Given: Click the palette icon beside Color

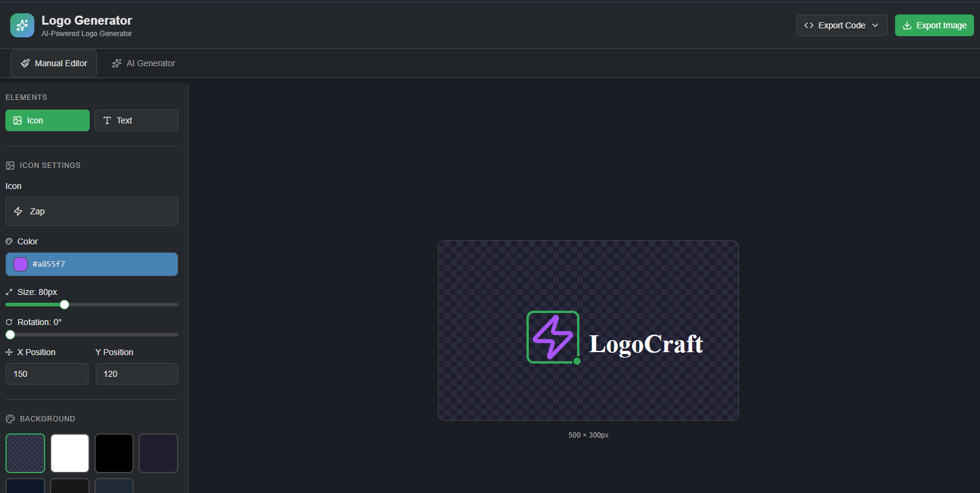Looking at the screenshot, I should tap(9, 241).
